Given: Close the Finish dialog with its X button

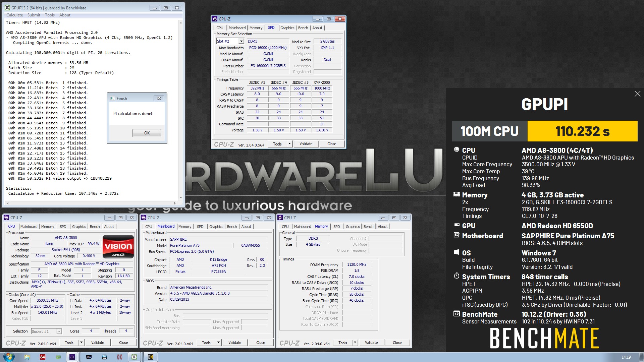Looking at the screenshot, I should [159, 98].
